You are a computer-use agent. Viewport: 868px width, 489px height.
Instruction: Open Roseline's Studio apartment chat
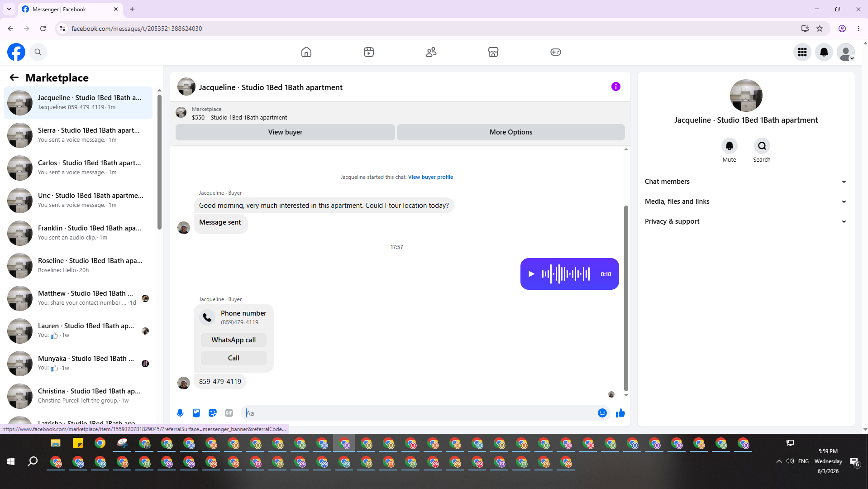[x=78, y=265]
